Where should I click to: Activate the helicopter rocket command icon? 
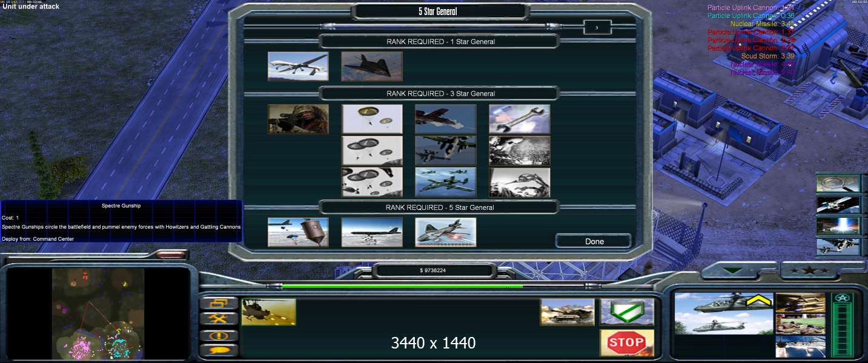[269, 312]
